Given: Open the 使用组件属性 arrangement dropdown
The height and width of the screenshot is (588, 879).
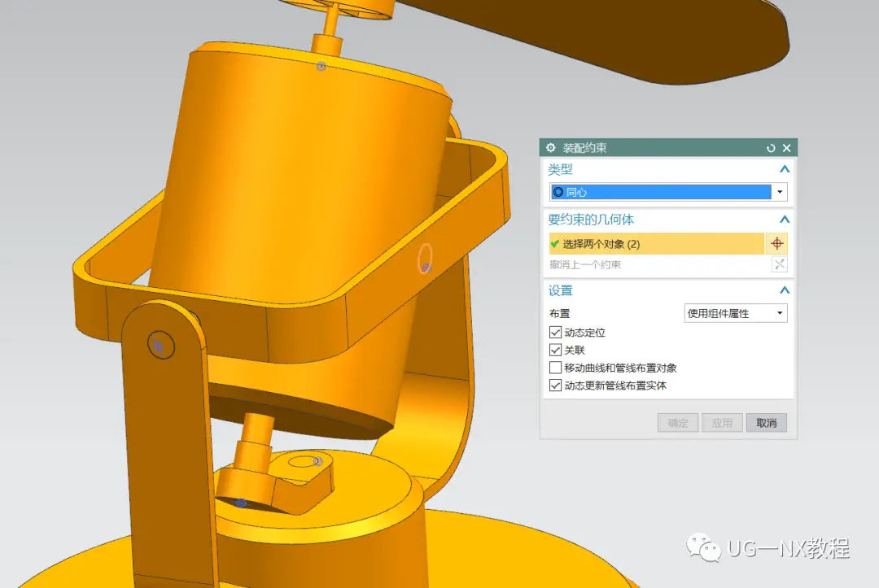Looking at the screenshot, I should point(780,313).
